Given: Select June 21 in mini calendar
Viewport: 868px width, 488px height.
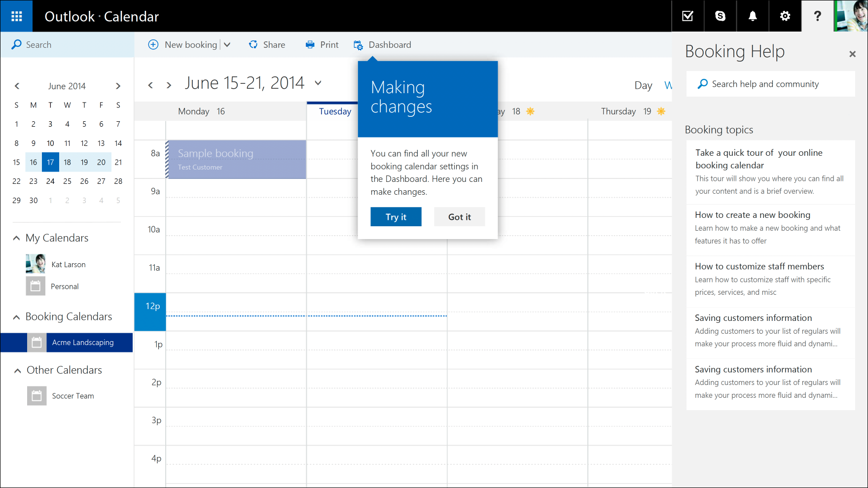Looking at the screenshot, I should click(118, 162).
